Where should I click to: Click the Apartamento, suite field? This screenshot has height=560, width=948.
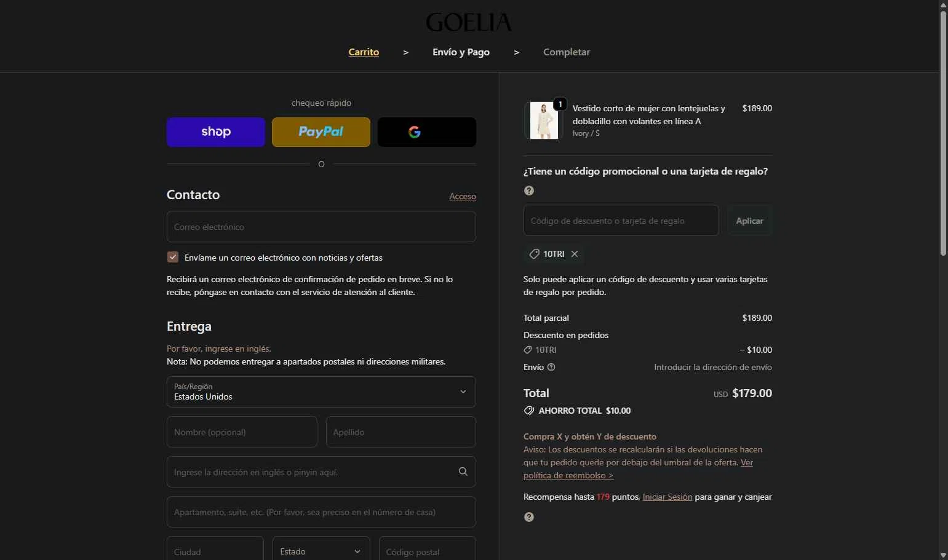click(x=321, y=512)
